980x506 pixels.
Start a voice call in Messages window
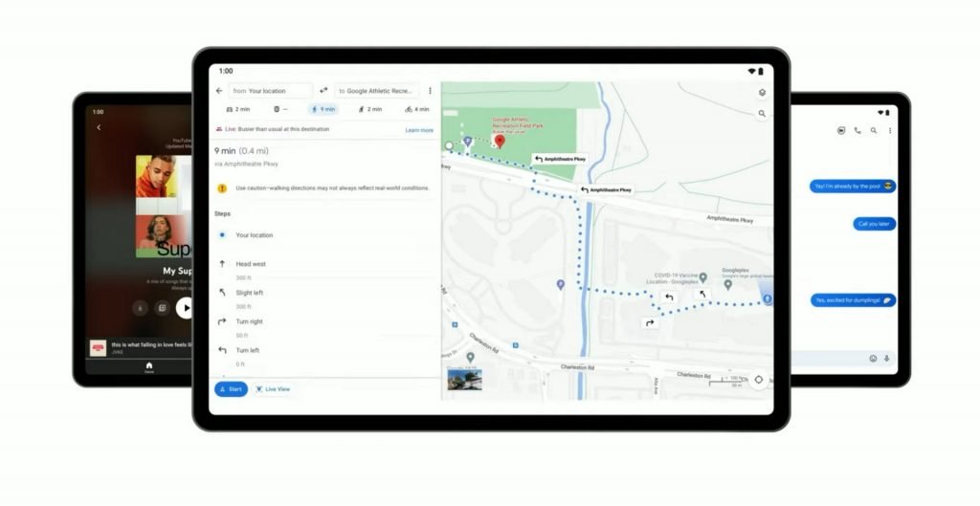pyautogui.click(x=857, y=130)
